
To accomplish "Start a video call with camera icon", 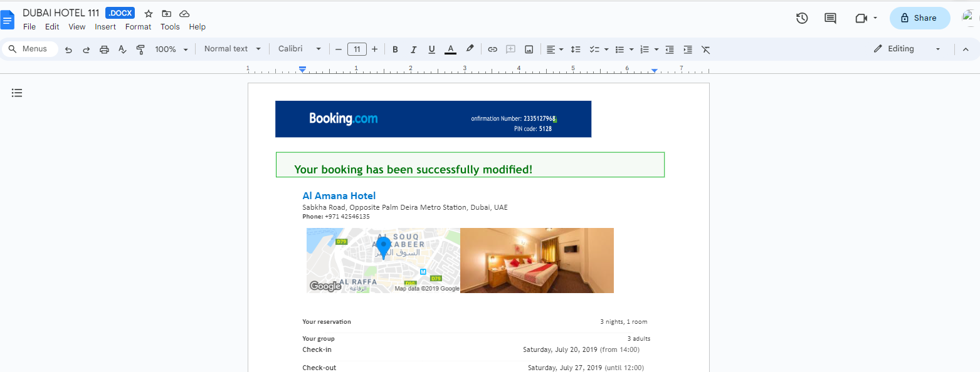I will [x=861, y=18].
